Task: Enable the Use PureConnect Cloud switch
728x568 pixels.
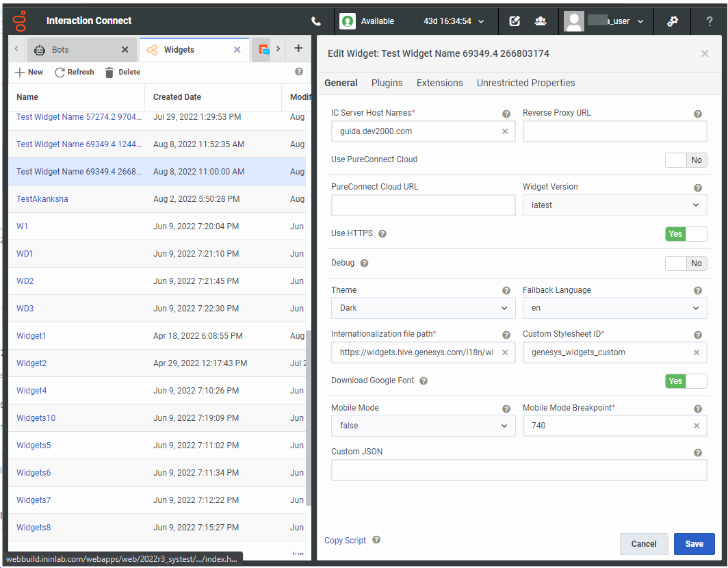Action: 686,160
